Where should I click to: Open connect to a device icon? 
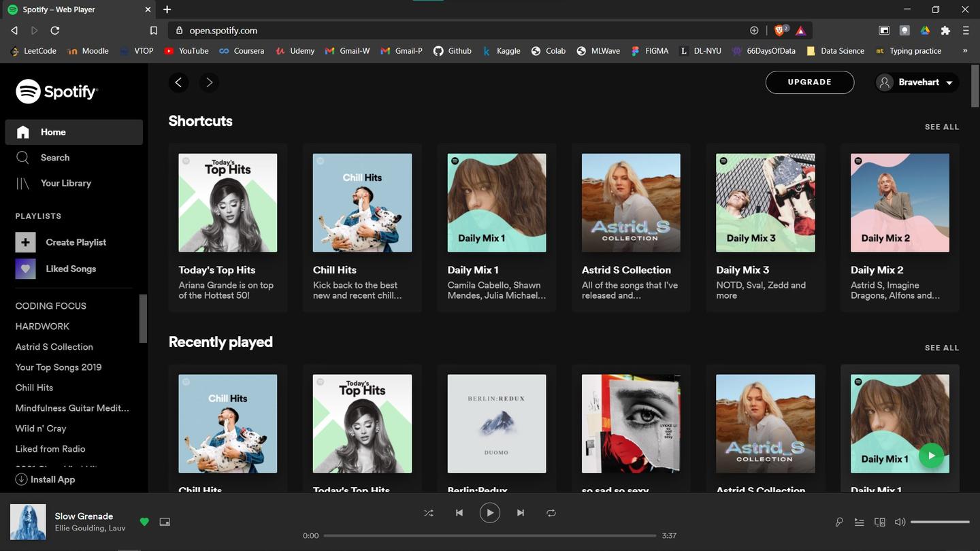pyautogui.click(x=880, y=522)
